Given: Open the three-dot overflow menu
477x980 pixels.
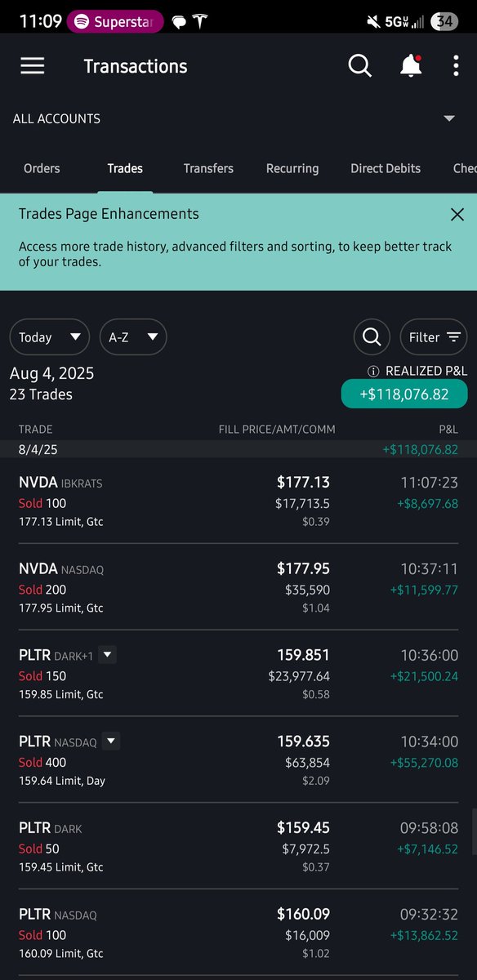Looking at the screenshot, I should click(456, 66).
